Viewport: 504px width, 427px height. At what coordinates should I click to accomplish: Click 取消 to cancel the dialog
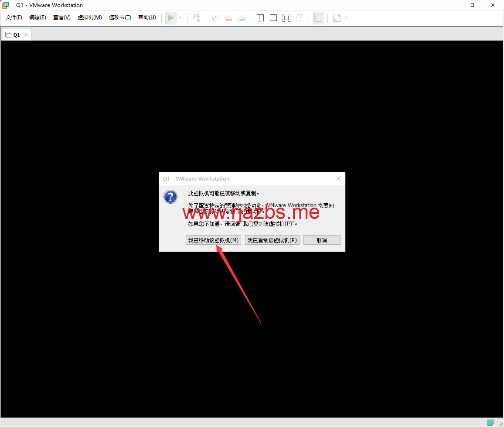[322, 240]
